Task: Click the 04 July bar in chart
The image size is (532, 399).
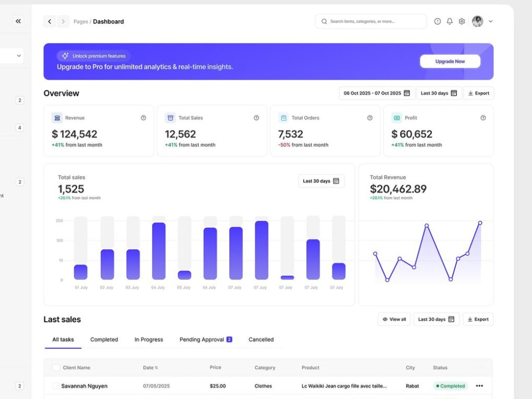Action: click(x=159, y=251)
